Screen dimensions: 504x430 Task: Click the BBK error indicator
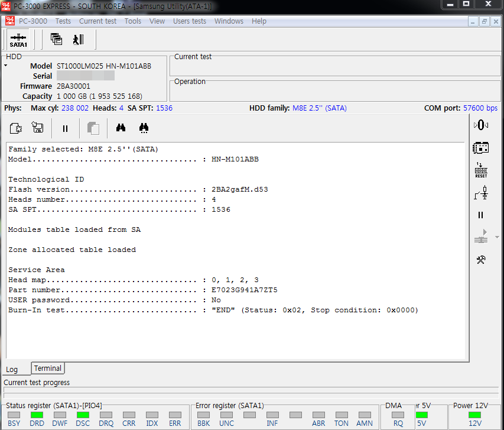[203, 415]
